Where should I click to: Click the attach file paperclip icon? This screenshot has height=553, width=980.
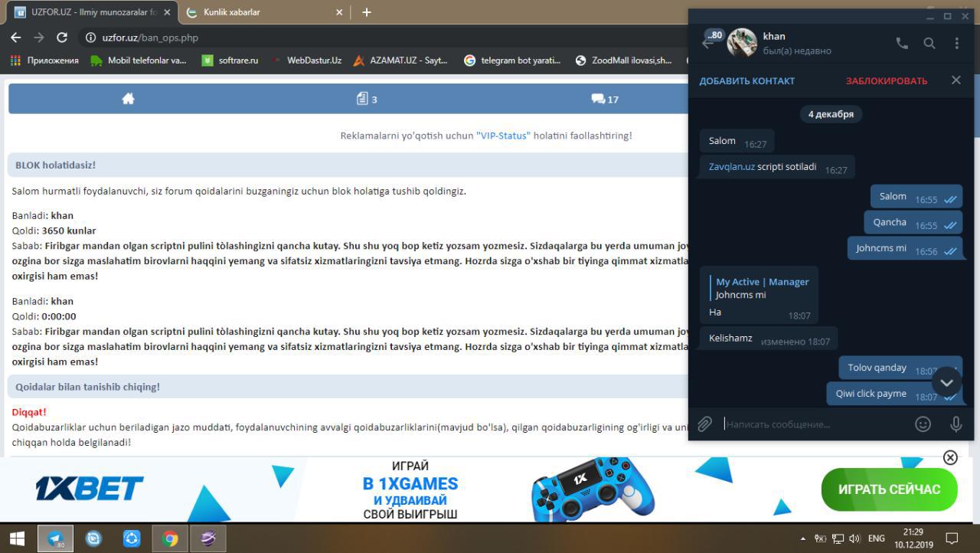tap(704, 424)
